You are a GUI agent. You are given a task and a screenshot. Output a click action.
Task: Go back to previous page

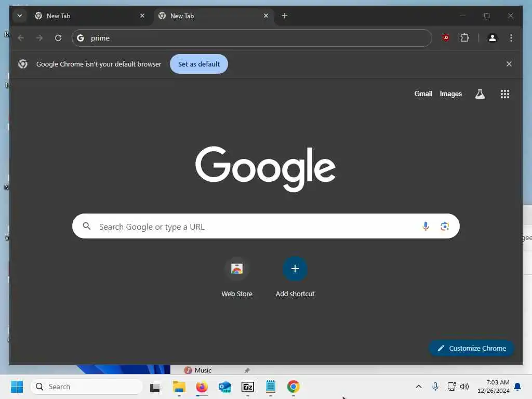21,38
